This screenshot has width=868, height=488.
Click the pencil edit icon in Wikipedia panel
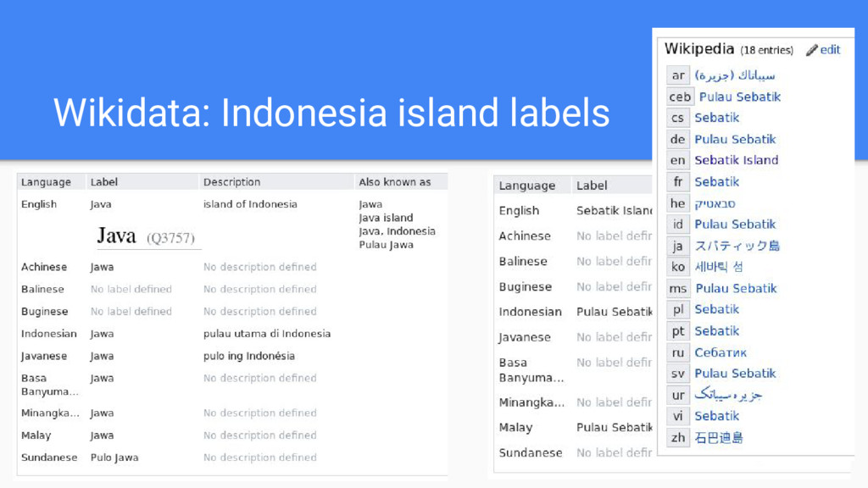811,50
